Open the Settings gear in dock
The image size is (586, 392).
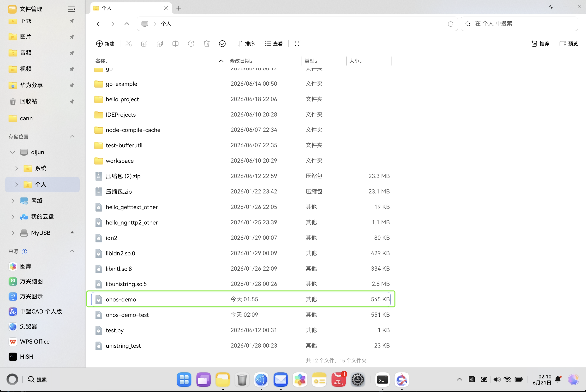pyautogui.click(x=358, y=380)
